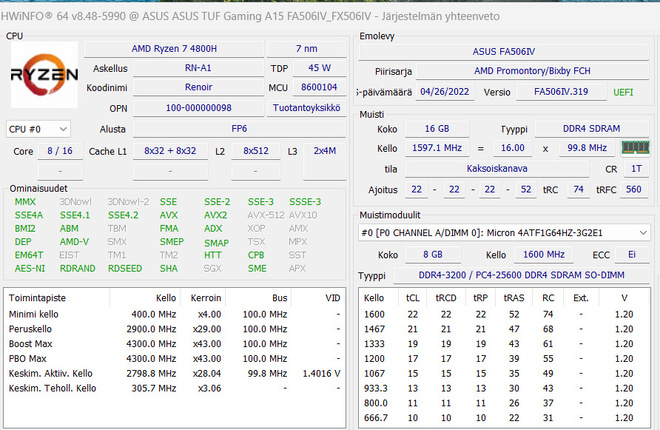Click the 8 GB module size field

point(433,255)
